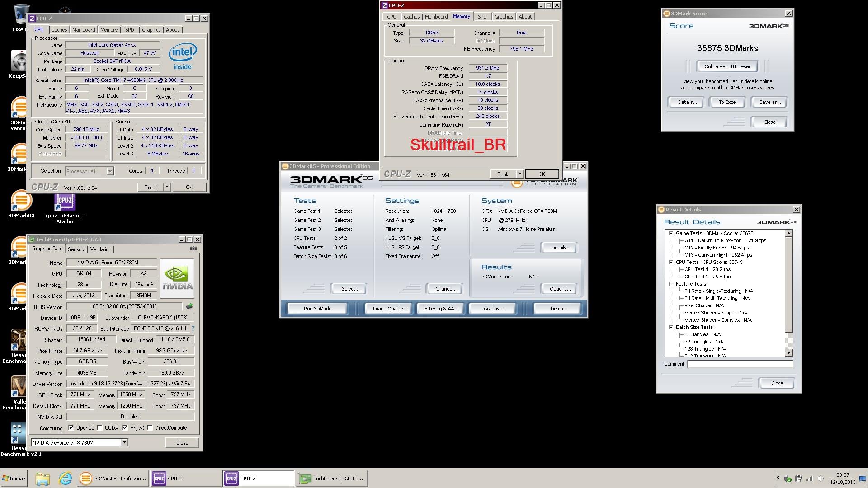Collapse Feature Tests tree node
The image size is (868, 488).
(671, 284)
